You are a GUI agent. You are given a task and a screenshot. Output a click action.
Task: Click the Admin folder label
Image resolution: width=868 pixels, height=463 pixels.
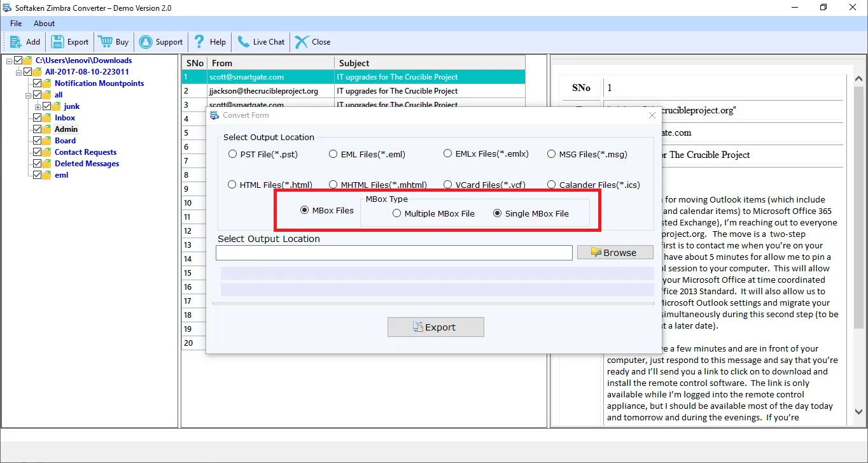(66, 129)
